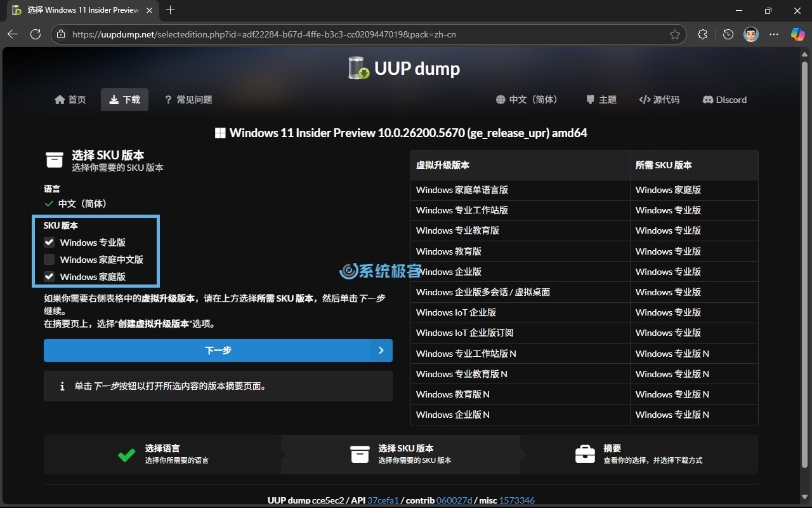Open the 中文（简体）language menu

[527, 100]
